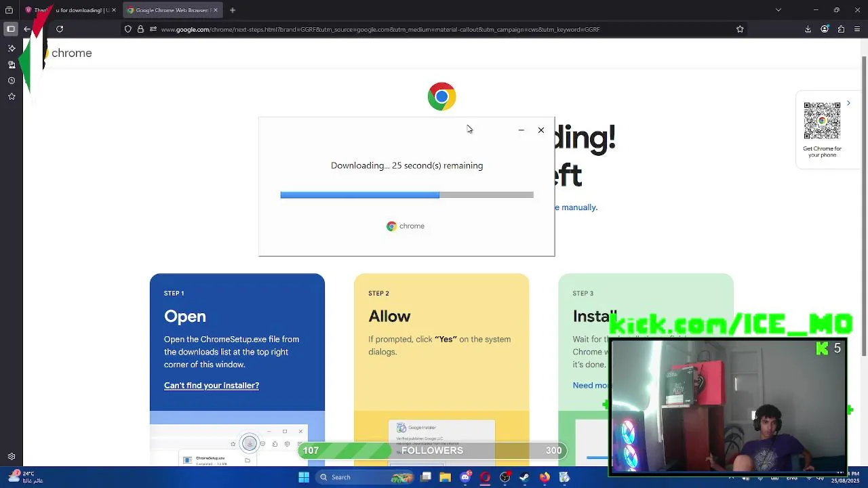Viewport: 868px width, 488px height.
Task: Click the 'Need more help' link in Step 3
Action: [x=591, y=385]
